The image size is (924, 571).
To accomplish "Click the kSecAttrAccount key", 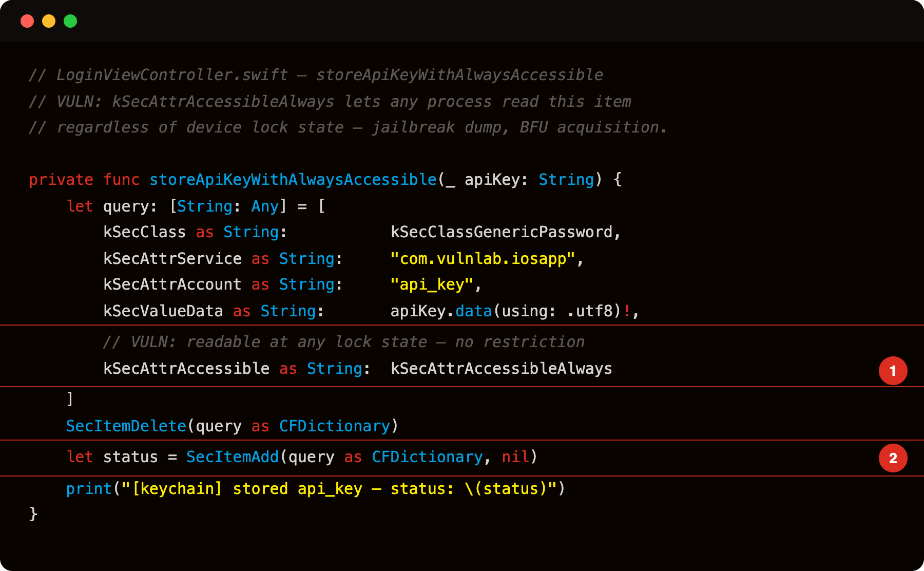I will [172, 284].
